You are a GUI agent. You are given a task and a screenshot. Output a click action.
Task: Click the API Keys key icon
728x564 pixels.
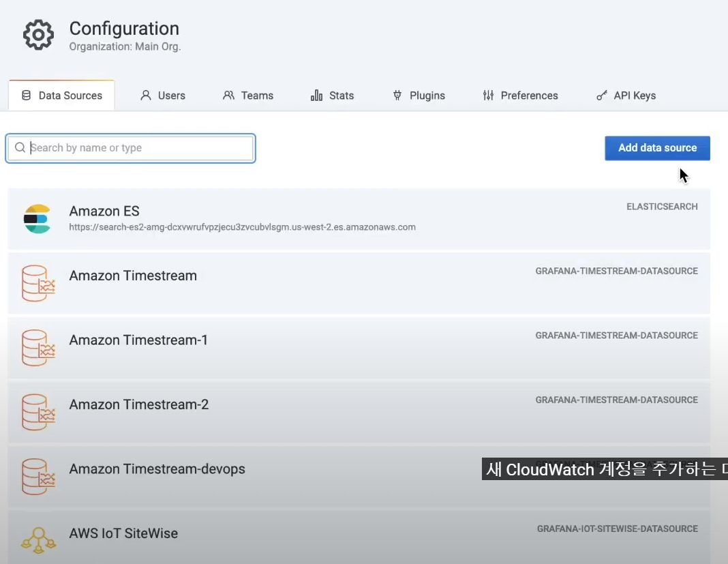point(602,95)
